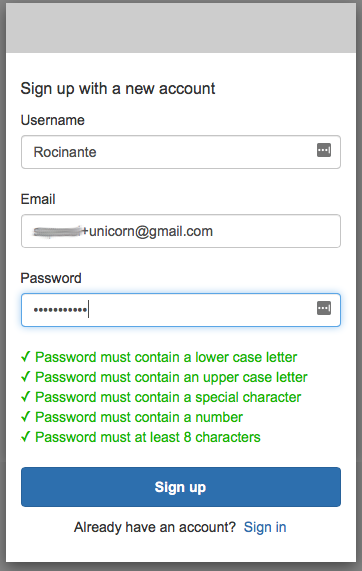This screenshot has height=571, width=362.
Task: Click the checkmark beside contain a number rule
Action: point(25,417)
